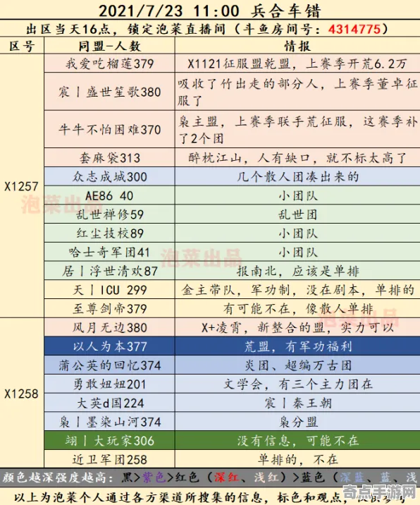Select the X1258 zone cell
This screenshot has height=505, width=420.
(22, 394)
